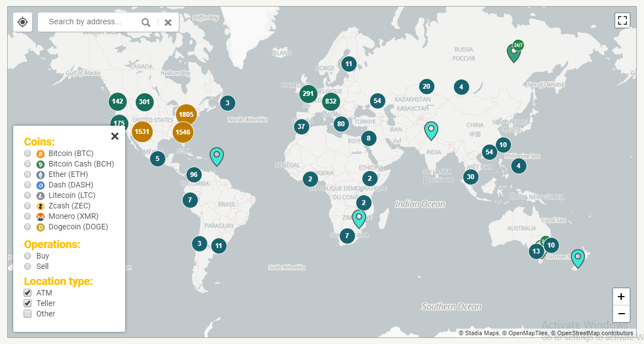Close the filter panel with X
The height and width of the screenshot is (344, 644).
coord(115,136)
